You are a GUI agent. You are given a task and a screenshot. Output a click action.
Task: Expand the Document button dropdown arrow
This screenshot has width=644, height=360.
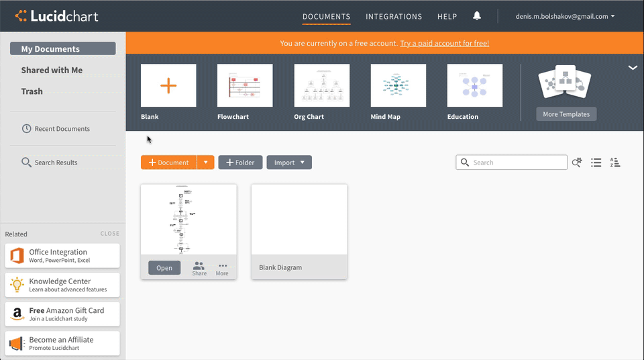click(x=206, y=163)
